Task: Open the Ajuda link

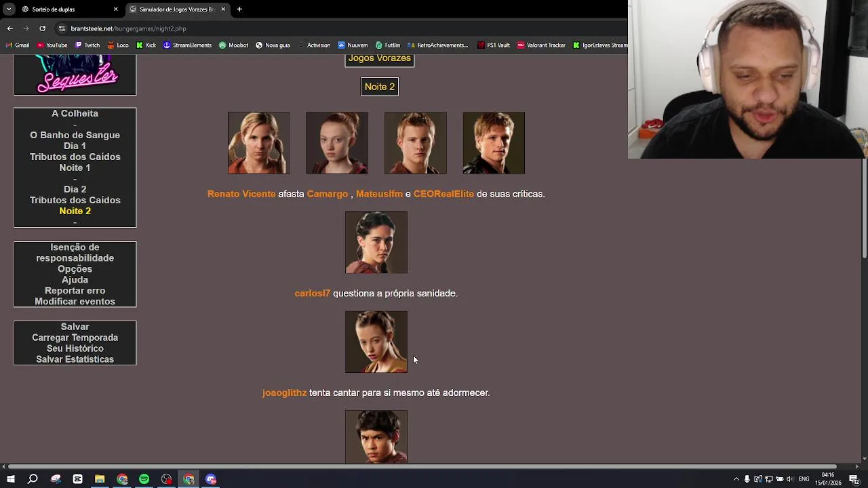Action: click(75, 280)
